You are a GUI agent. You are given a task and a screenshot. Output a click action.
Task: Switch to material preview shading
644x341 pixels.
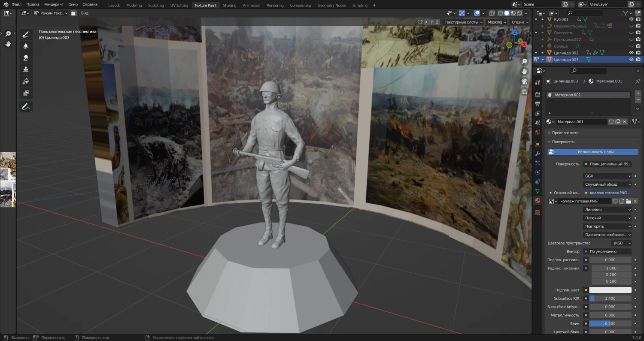513,13
